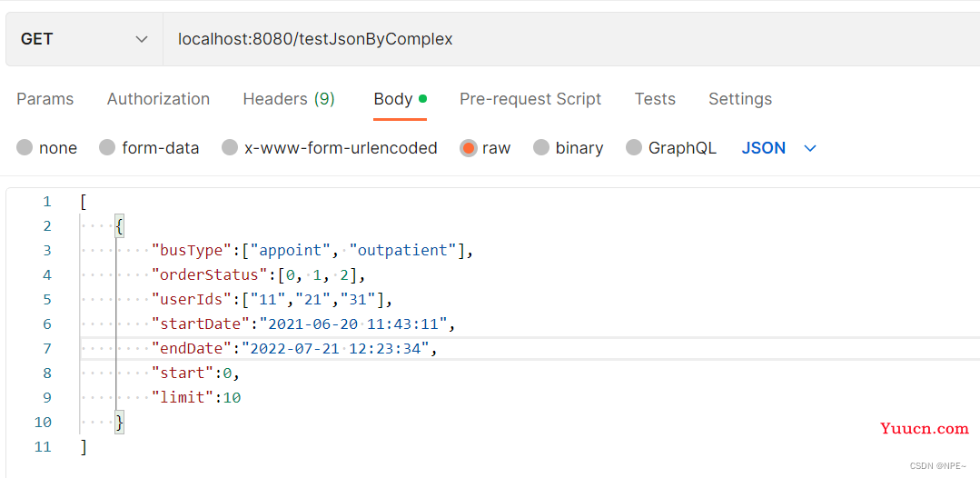Click line number 1 in editor gutter

pos(47,202)
